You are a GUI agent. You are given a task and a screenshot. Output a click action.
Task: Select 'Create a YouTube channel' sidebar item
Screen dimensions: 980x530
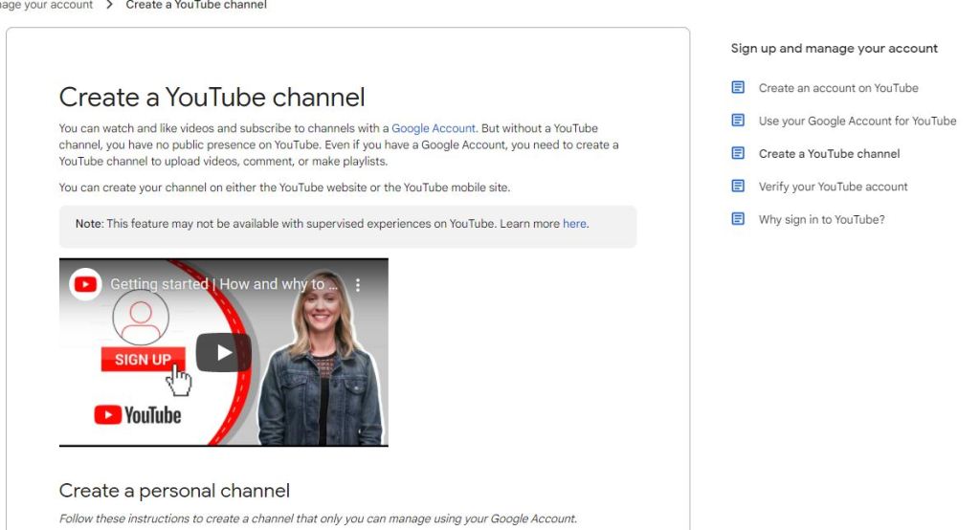click(829, 154)
